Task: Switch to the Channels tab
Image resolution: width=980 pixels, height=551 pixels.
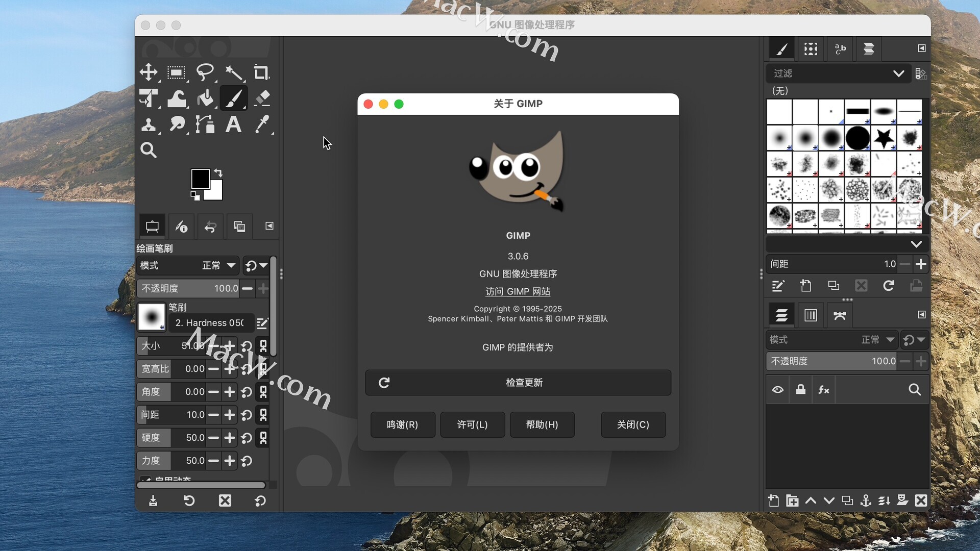Action: click(x=811, y=315)
